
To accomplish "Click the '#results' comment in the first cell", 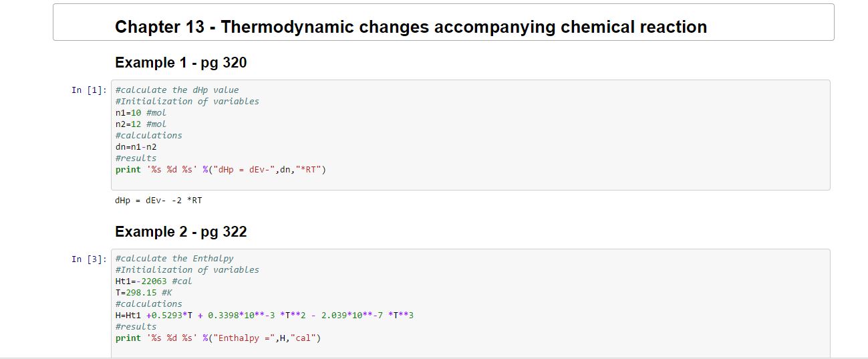I will [x=136, y=158].
